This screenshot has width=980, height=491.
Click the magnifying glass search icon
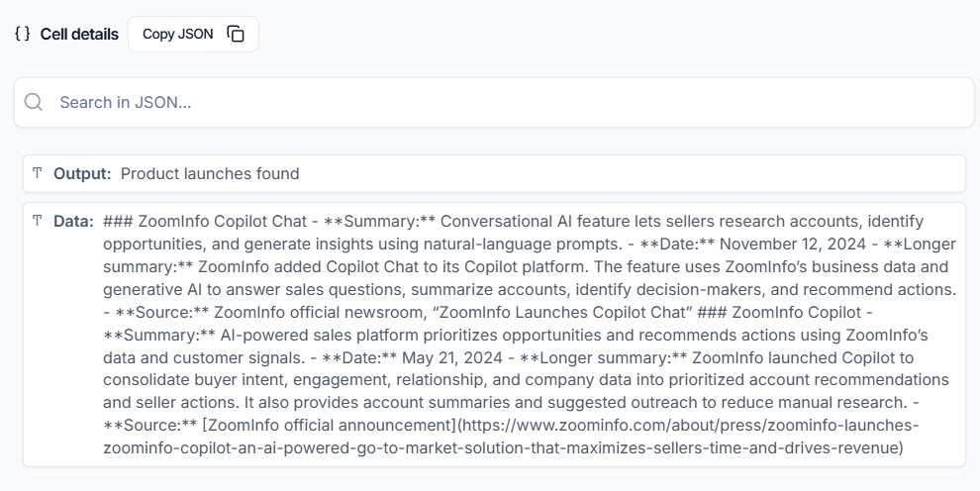[x=33, y=102]
